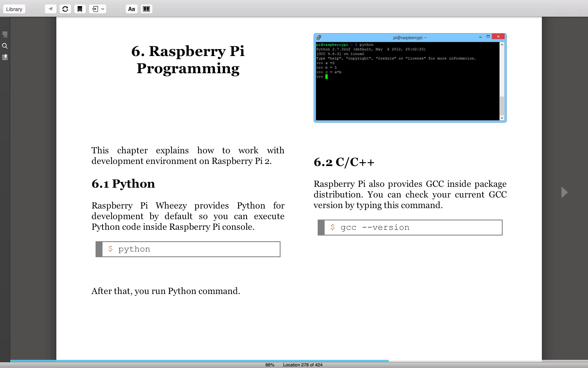The image size is (588, 368).
Task: Turn to next page arrow
Action: pyautogui.click(x=564, y=192)
